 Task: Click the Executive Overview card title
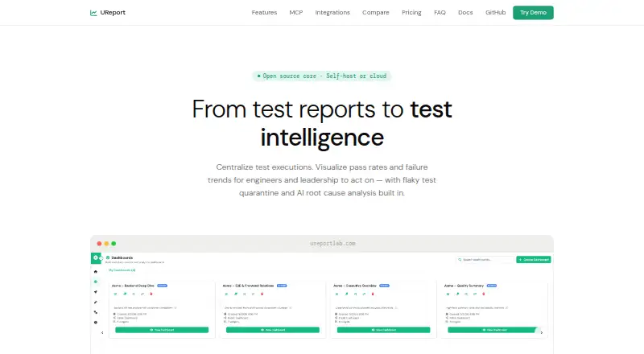click(x=355, y=286)
